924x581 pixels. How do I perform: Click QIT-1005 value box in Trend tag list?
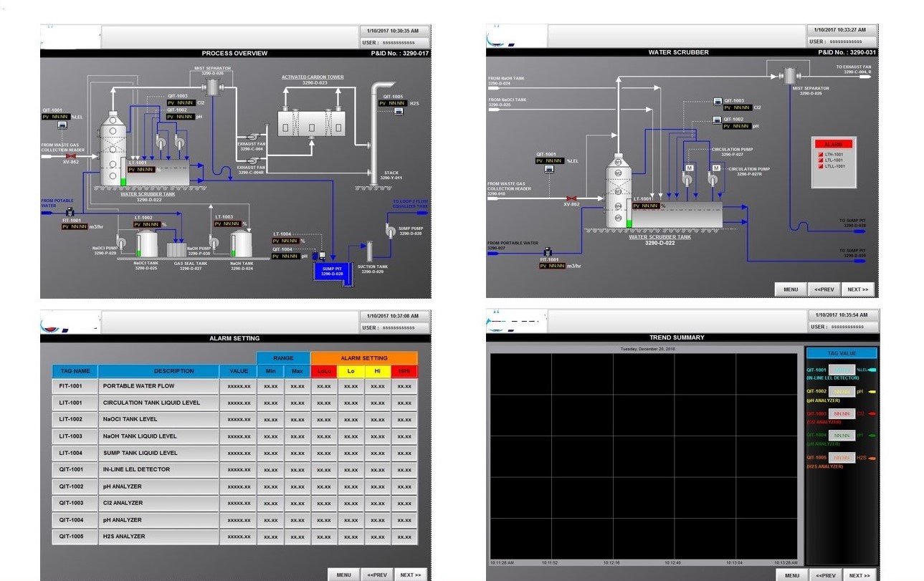pos(841,457)
